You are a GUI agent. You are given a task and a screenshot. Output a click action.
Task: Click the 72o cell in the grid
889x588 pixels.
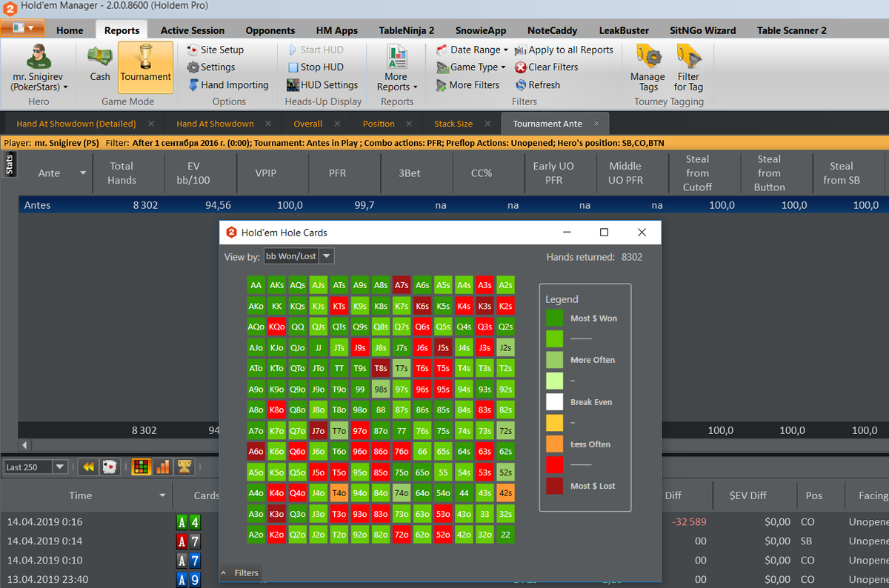click(x=402, y=534)
